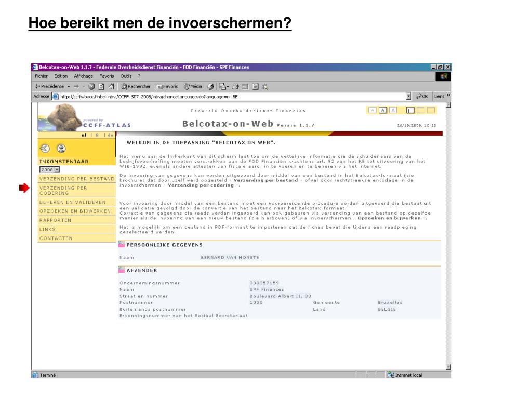This screenshot has height=399, width=532.
Task: Click the Gemeente value Bruxelles
Action: (390, 302)
